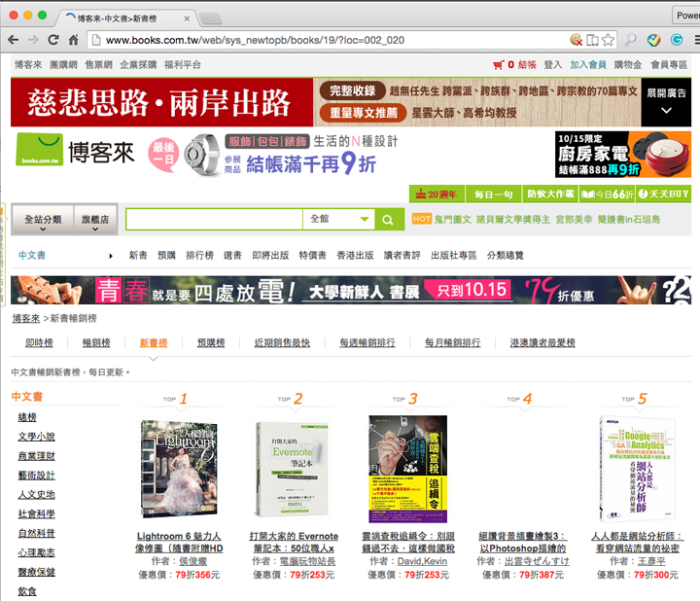
Task: Click the green search magnifier button
Action: pos(388,219)
